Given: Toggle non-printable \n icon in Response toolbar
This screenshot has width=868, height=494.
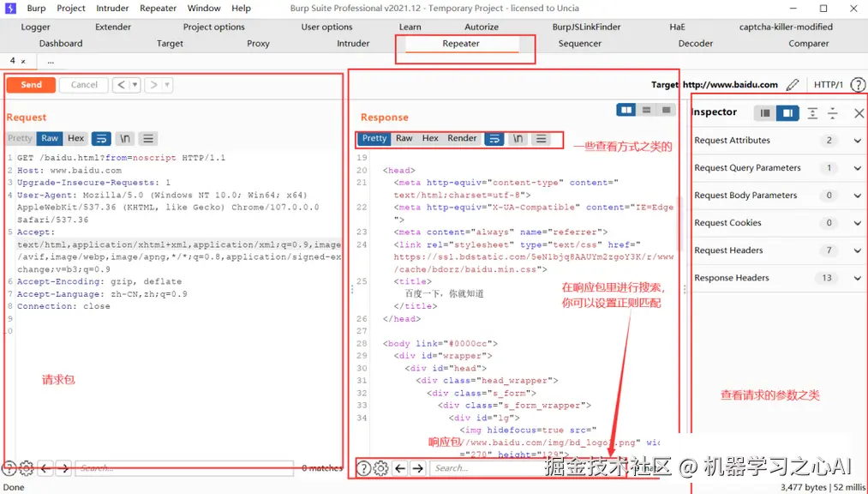Looking at the screenshot, I should point(518,138).
